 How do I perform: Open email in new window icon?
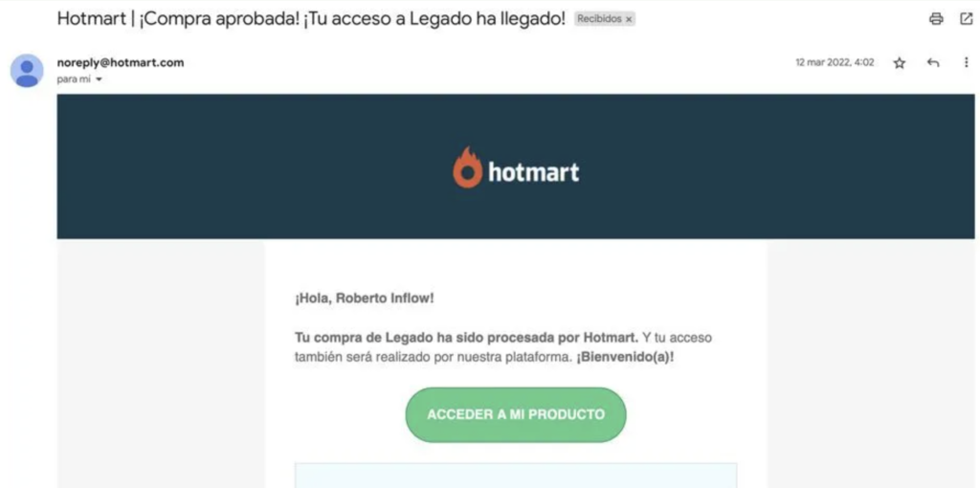tap(967, 19)
